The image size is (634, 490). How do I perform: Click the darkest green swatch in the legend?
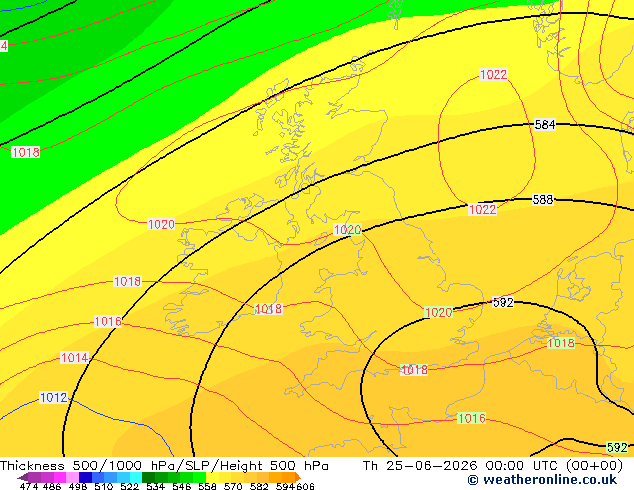(x=146, y=477)
